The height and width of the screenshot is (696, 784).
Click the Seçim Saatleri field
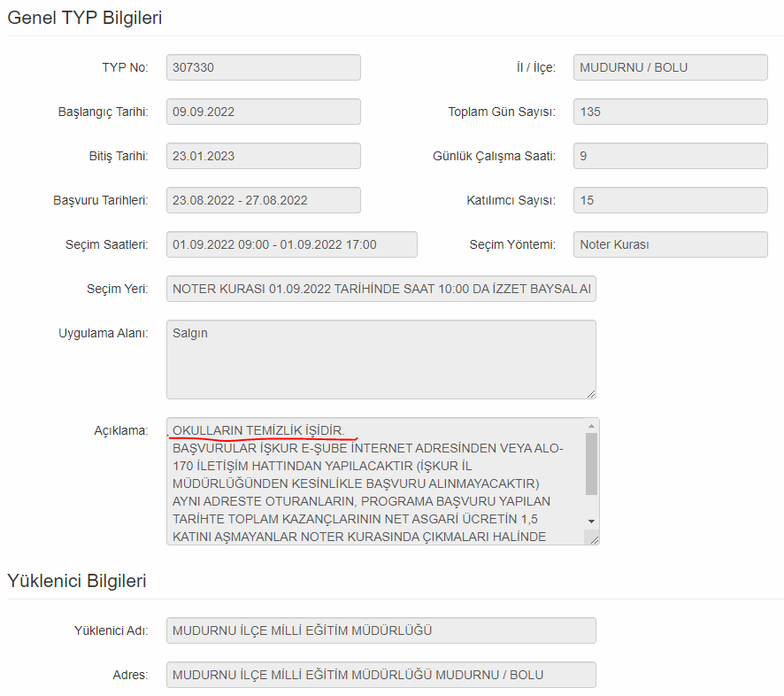click(x=291, y=244)
